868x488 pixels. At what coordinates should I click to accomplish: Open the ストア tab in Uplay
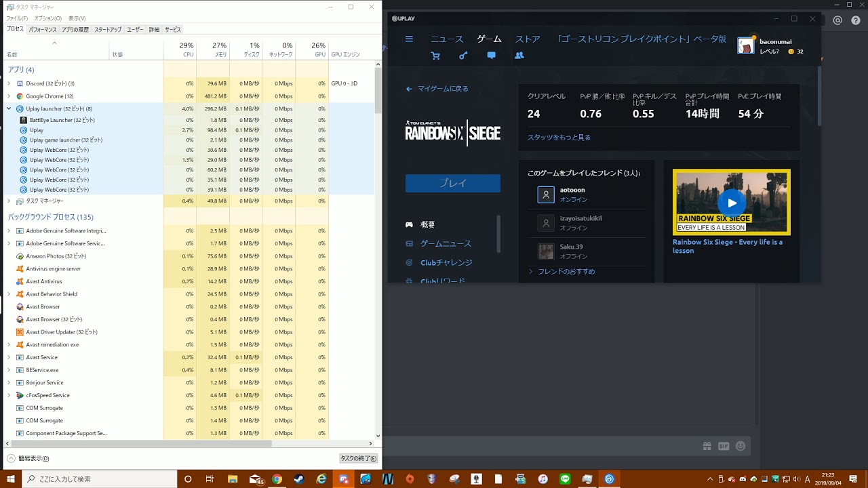[528, 39]
